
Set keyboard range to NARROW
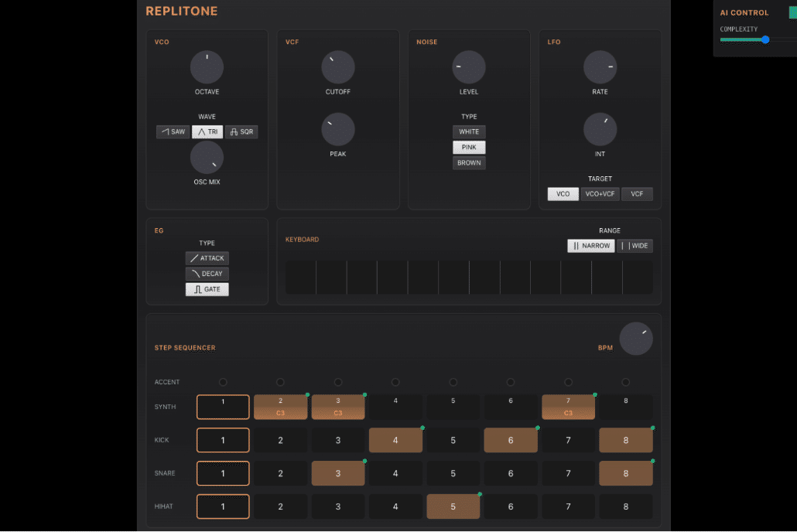click(591, 246)
